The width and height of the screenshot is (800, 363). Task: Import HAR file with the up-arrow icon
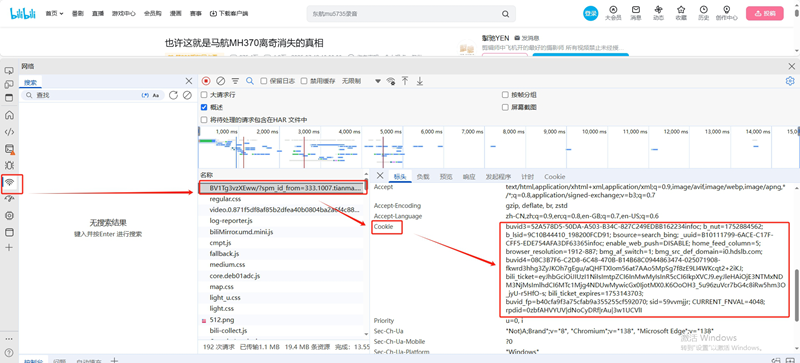pyautogui.click(x=405, y=81)
